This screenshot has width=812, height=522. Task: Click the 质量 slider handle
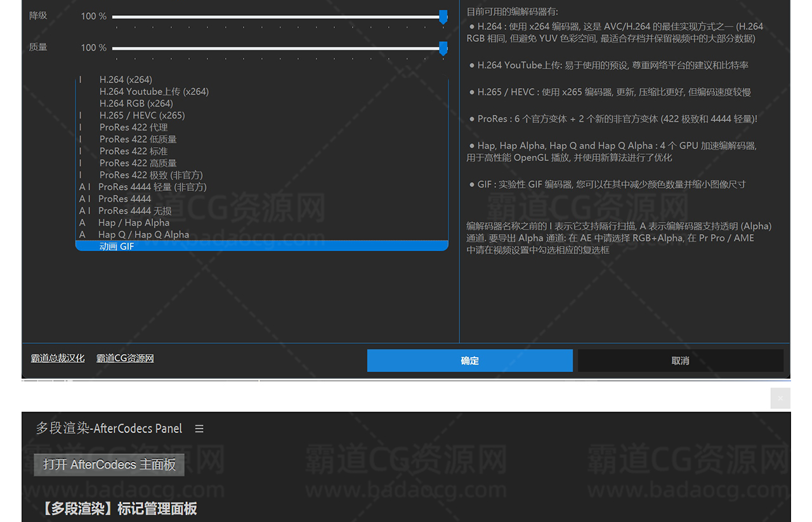443,48
